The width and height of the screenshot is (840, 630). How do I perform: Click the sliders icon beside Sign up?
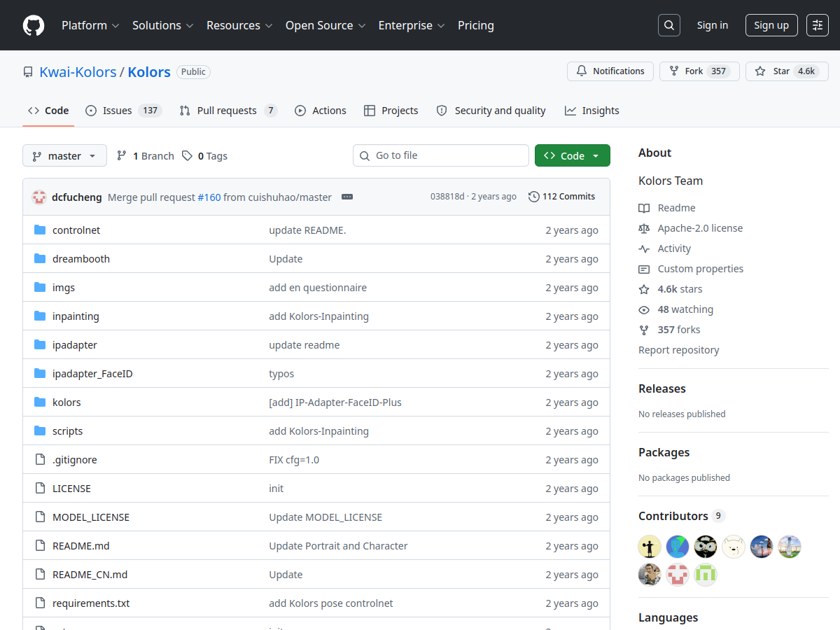[x=818, y=24]
